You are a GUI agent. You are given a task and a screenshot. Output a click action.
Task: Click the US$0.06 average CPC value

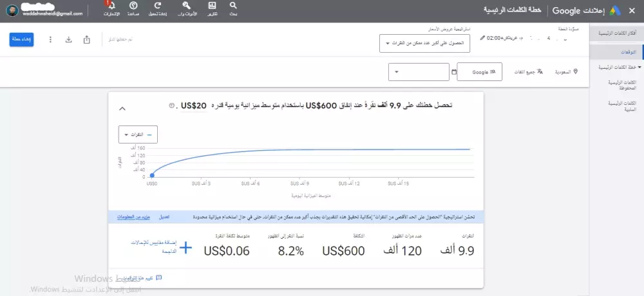point(227,251)
